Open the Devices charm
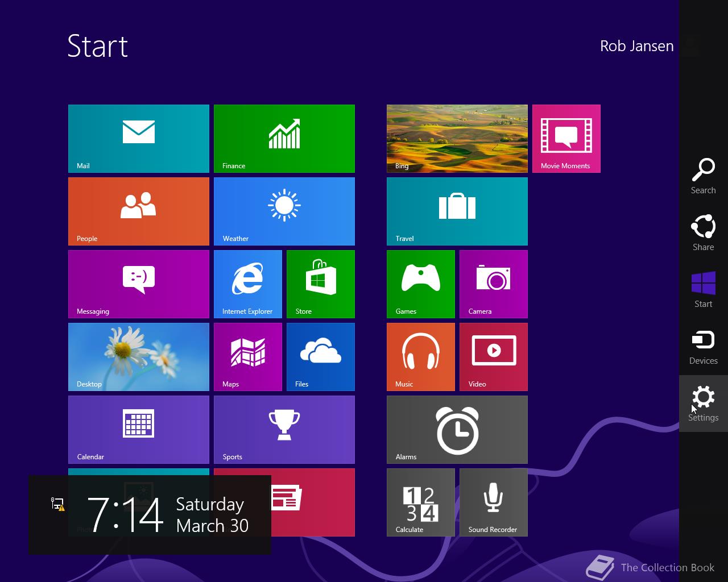The width and height of the screenshot is (728, 582). click(704, 347)
